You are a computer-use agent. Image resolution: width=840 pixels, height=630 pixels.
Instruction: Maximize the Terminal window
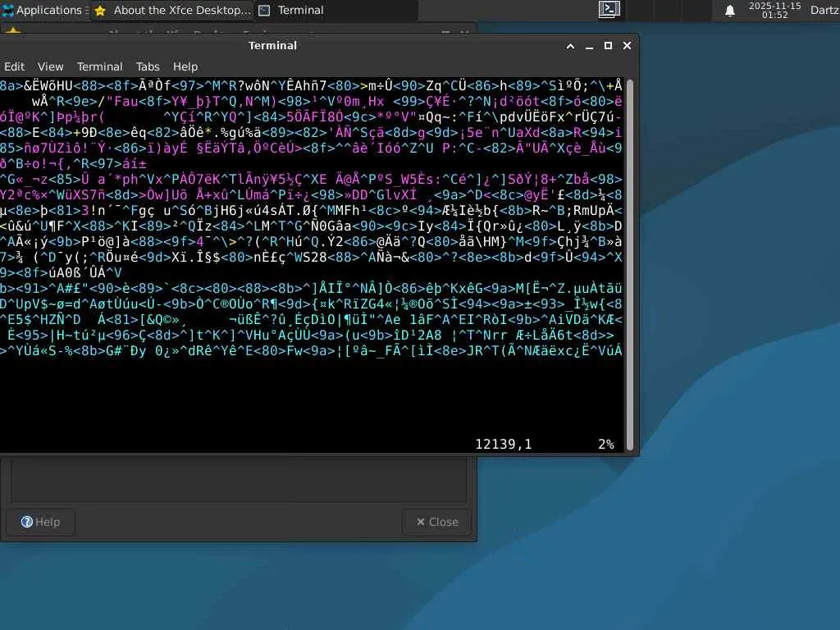tap(608, 46)
